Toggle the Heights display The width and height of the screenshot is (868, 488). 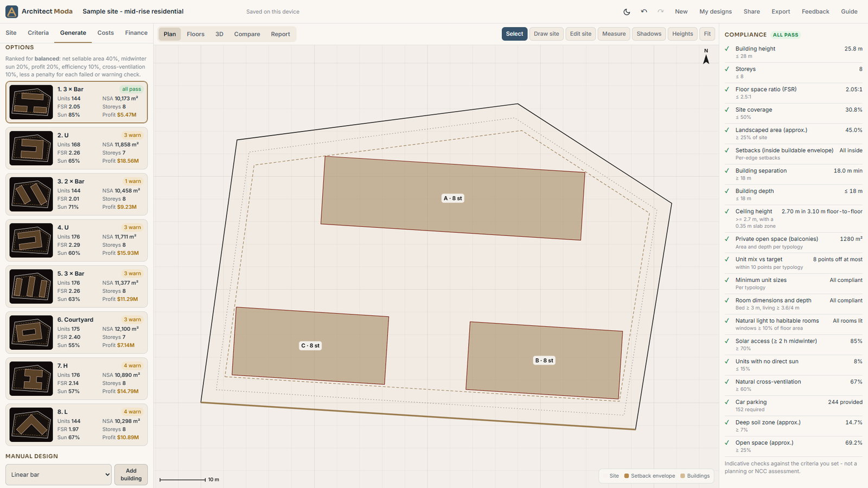(x=682, y=34)
